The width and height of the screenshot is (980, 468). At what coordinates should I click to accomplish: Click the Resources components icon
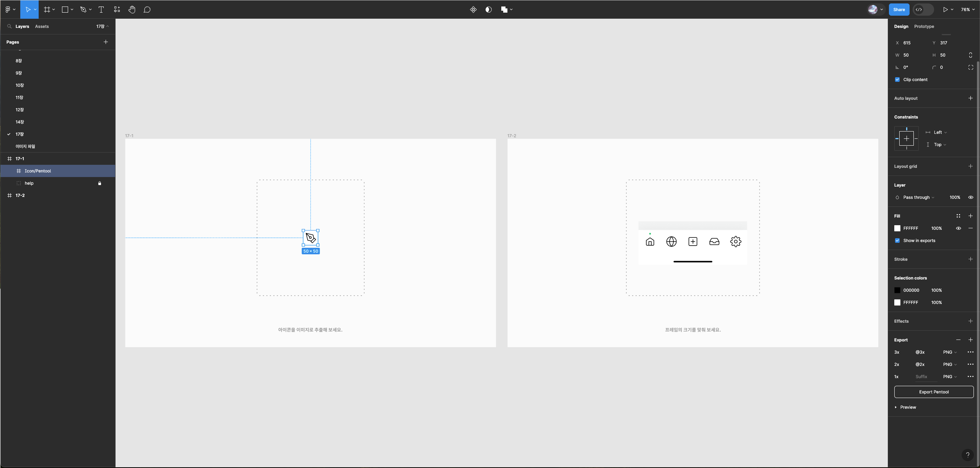coord(117,10)
